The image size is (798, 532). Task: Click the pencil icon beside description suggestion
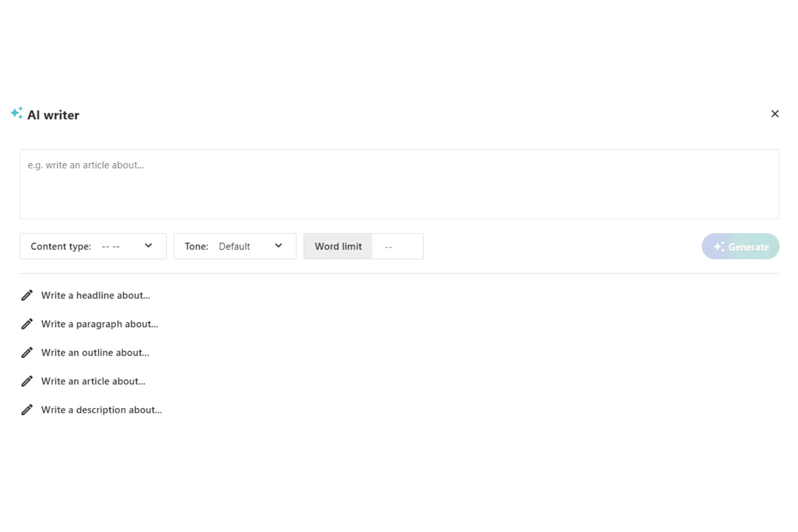click(x=27, y=410)
